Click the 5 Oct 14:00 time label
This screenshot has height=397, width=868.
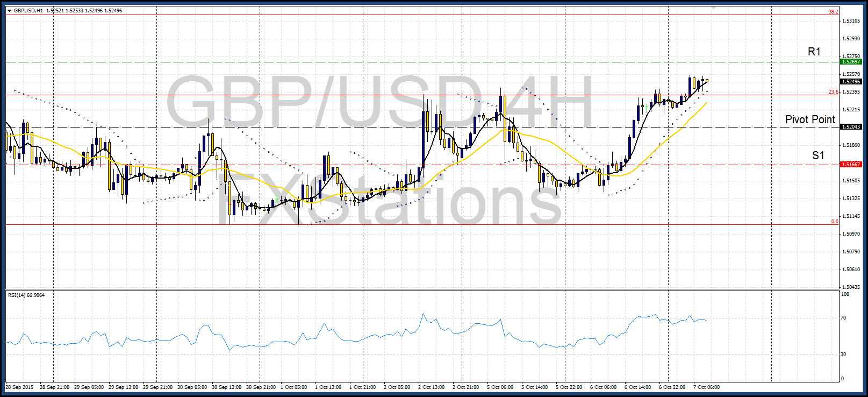point(535,387)
